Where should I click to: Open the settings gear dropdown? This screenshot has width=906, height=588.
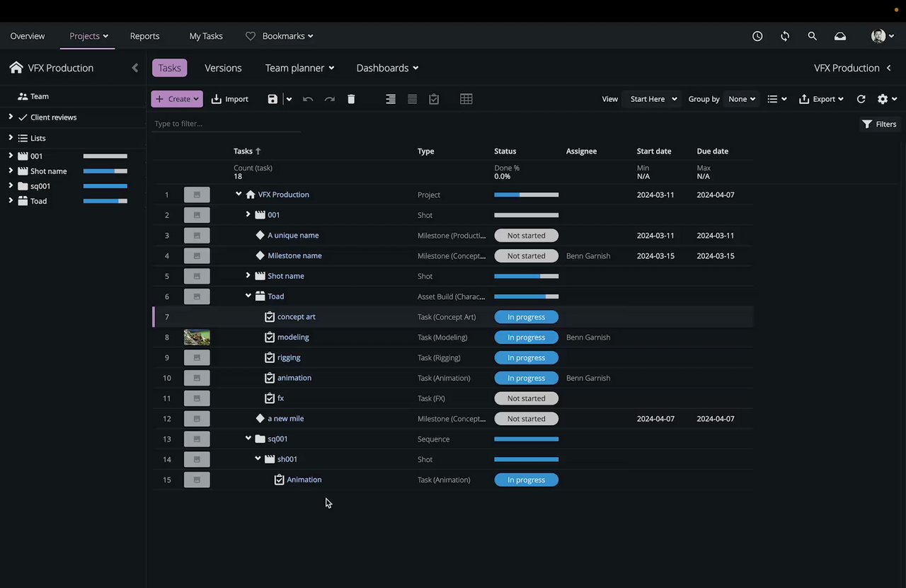887,99
